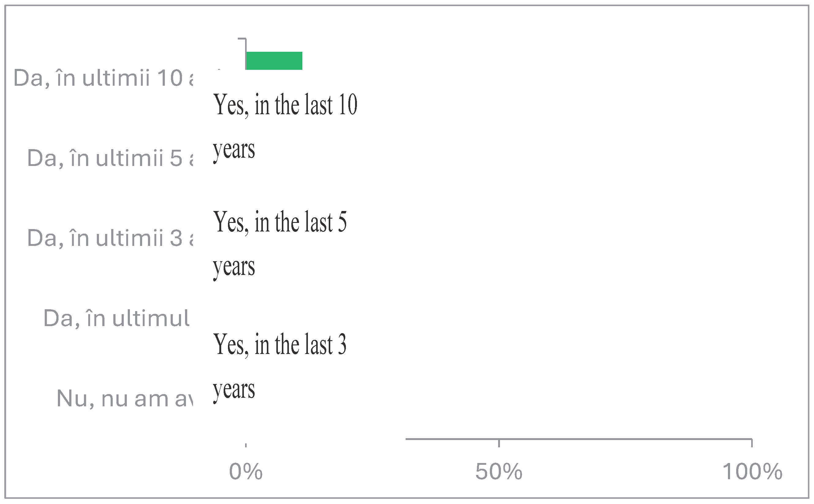Click "years" below "Yes, in the last 10"
The height and width of the screenshot is (504, 814).
coord(234,150)
